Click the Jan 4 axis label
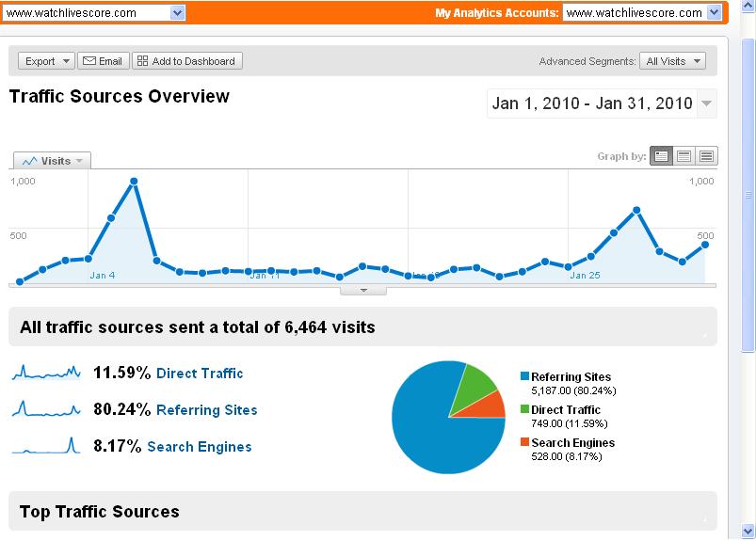This screenshot has width=756, height=541. click(x=103, y=275)
